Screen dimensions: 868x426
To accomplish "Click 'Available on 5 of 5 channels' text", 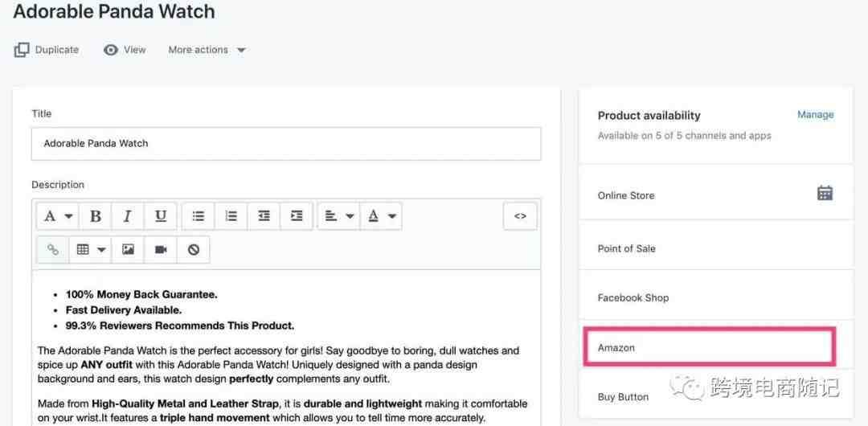I will [684, 136].
